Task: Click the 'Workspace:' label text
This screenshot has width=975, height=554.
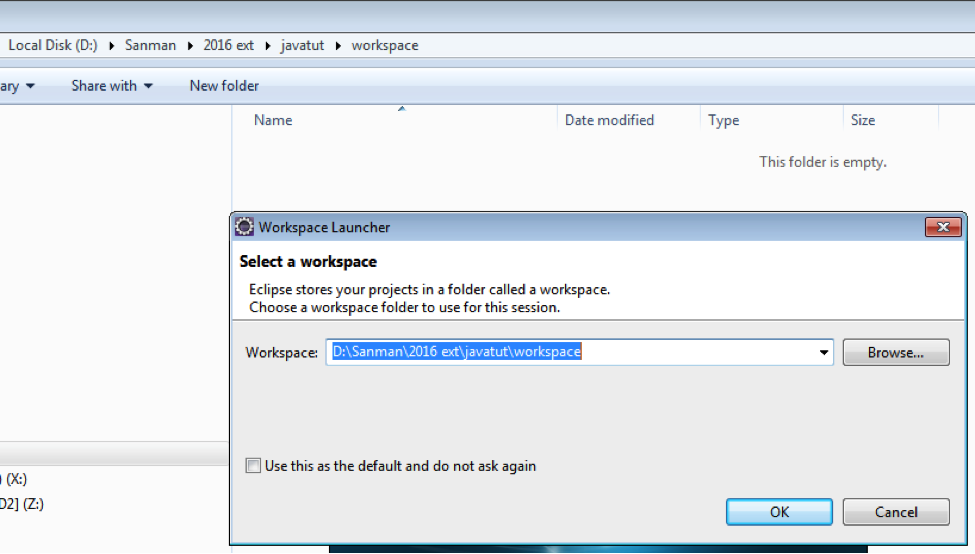Action: click(x=282, y=353)
